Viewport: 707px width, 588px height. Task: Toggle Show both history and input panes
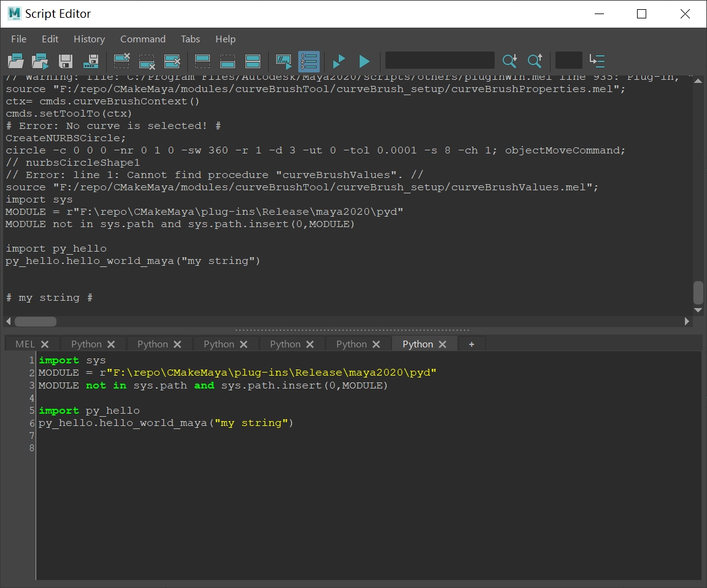coord(252,61)
